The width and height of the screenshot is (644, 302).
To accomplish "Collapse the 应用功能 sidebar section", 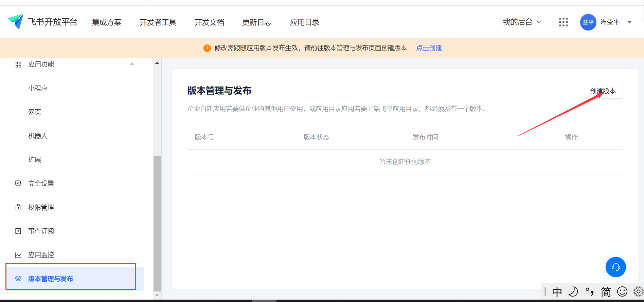I will click(132, 64).
